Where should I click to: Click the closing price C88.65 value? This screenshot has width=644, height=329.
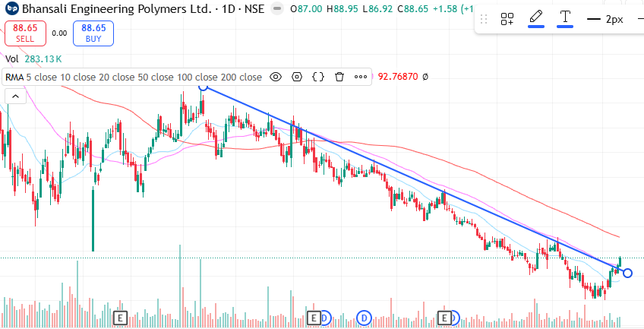[x=414, y=8]
